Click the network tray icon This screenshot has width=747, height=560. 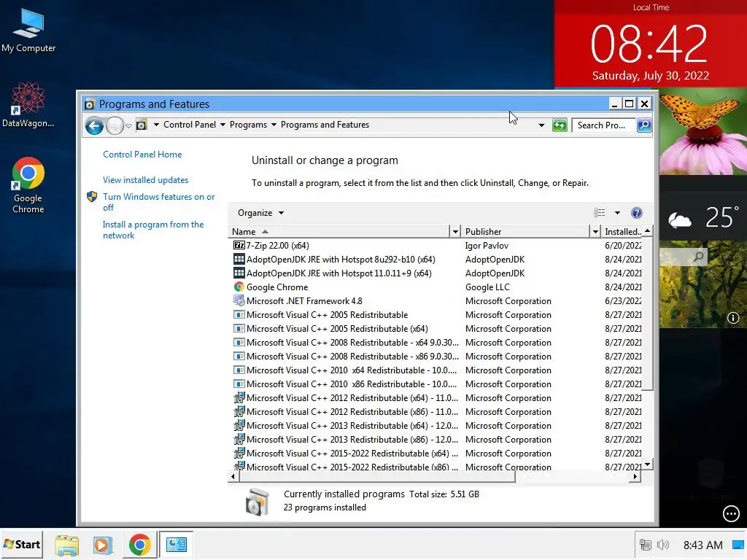click(645, 545)
